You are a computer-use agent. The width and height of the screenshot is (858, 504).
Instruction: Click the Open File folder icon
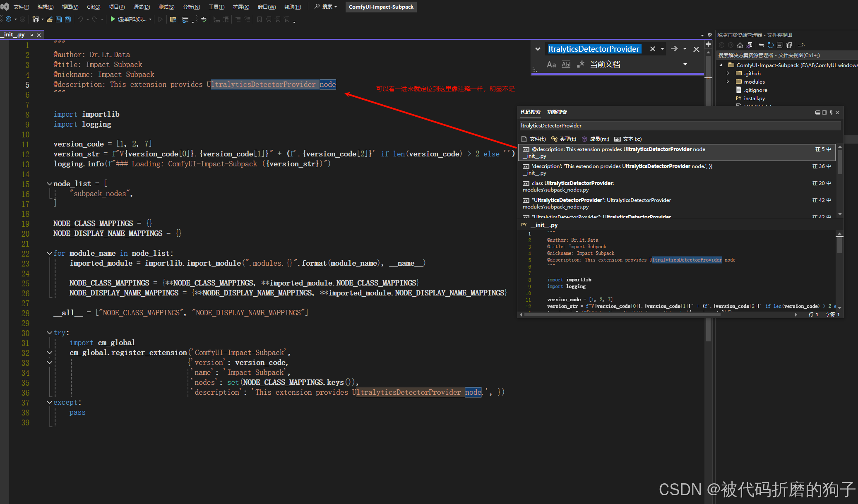[x=49, y=19]
